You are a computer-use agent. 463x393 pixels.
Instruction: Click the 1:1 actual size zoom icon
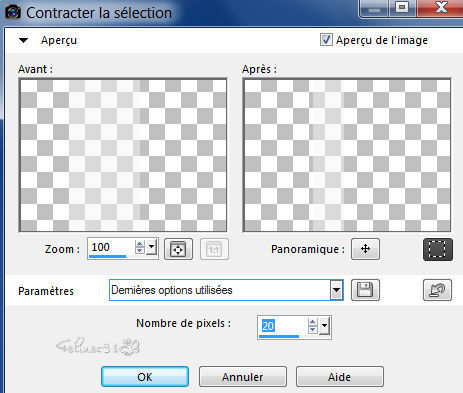coord(214,249)
